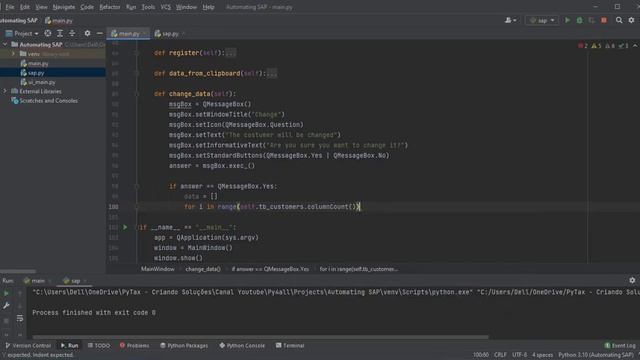Click Select Opened File locate icon
This screenshot has width=640, height=360.
coord(48,33)
